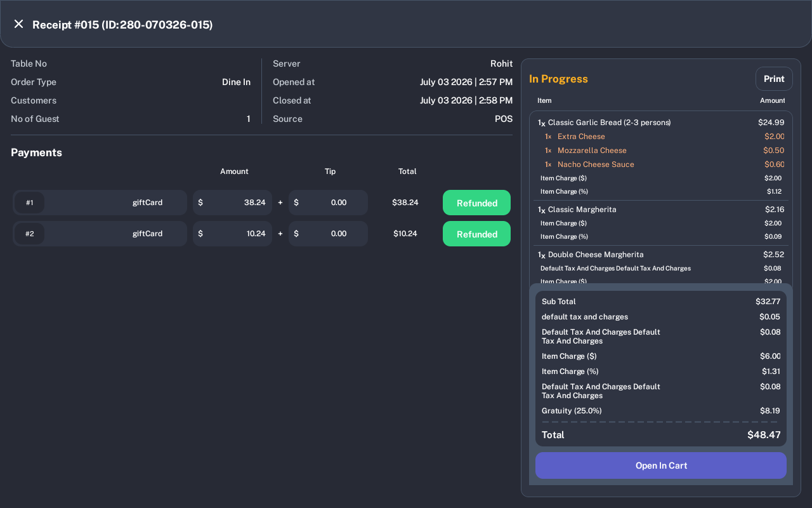Click the $38.24 payment total

[x=405, y=203]
